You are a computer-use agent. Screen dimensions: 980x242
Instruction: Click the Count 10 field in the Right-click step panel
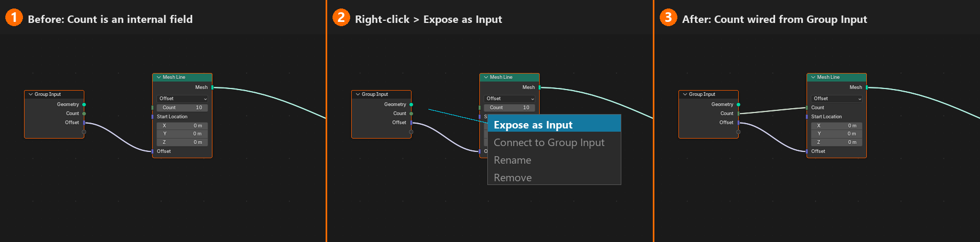510,108
